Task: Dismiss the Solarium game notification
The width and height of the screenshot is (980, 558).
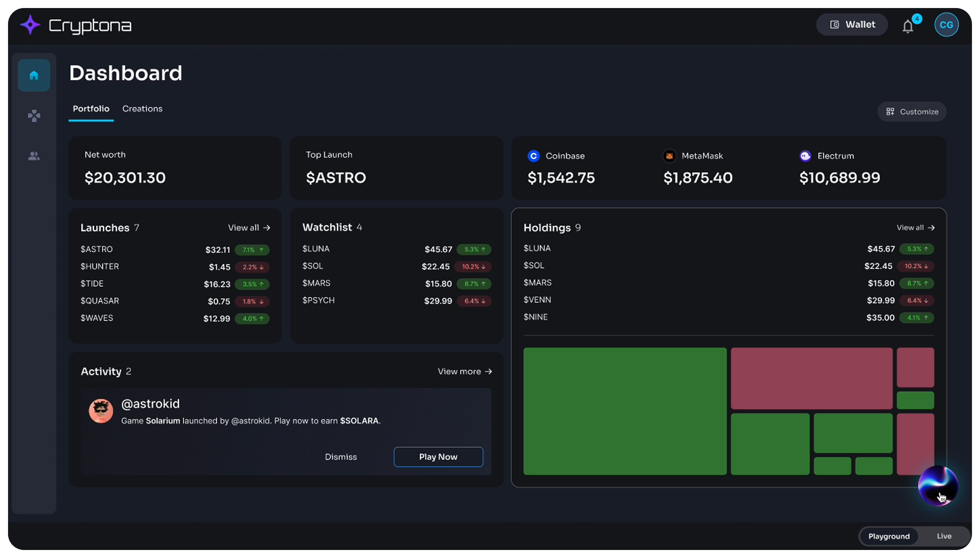Action: [341, 456]
